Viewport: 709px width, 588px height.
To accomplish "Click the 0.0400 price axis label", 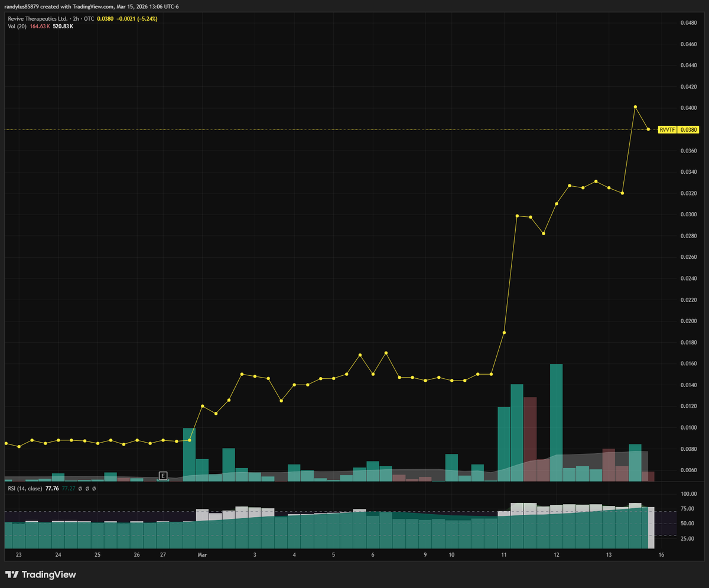I will click(689, 108).
